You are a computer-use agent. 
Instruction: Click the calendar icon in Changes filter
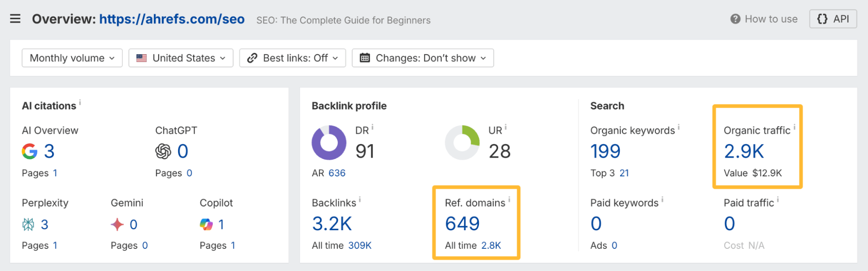pos(365,58)
